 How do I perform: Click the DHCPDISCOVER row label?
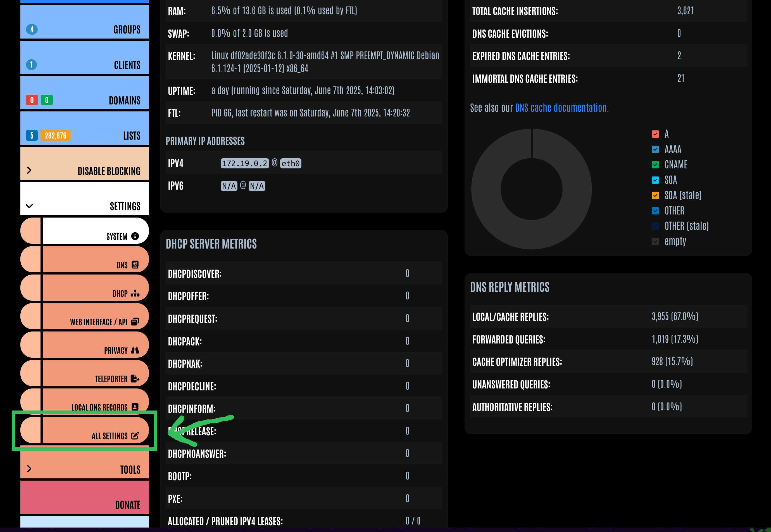point(195,274)
